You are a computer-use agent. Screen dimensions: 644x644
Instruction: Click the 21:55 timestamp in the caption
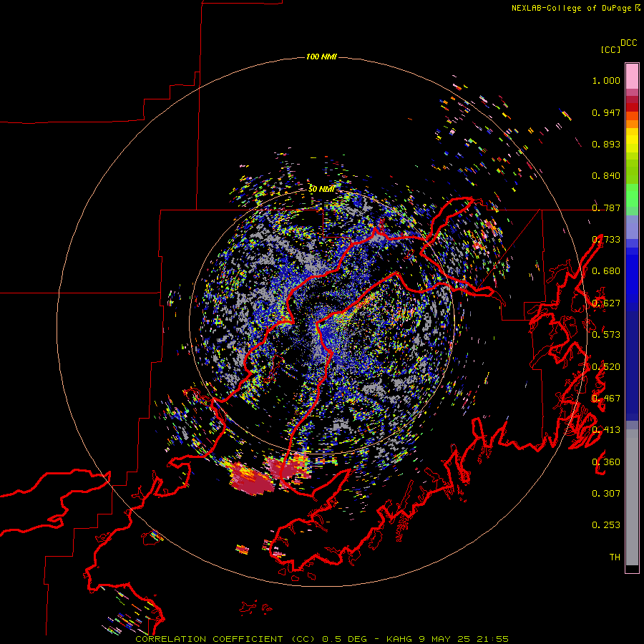click(x=492, y=639)
